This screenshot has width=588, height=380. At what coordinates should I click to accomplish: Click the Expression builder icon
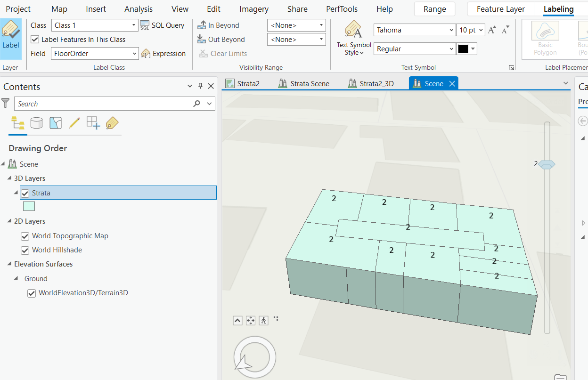click(146, 53)
